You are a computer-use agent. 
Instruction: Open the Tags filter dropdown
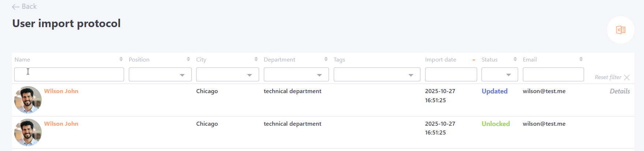coord(377,75)
